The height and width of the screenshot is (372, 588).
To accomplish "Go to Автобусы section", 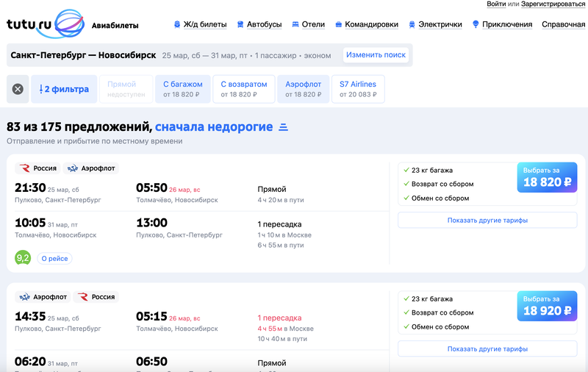I will tap(264, 25).
